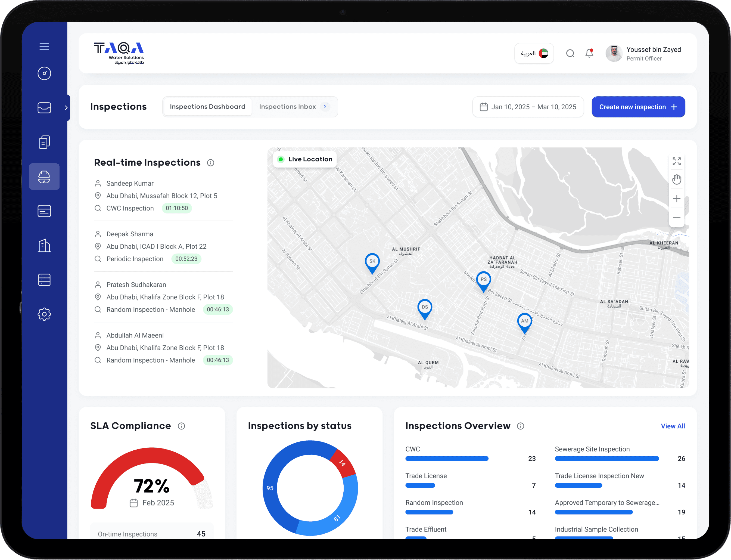
Task: Expand the sidebar using the chevron arrow
Action: pos(66,108)
